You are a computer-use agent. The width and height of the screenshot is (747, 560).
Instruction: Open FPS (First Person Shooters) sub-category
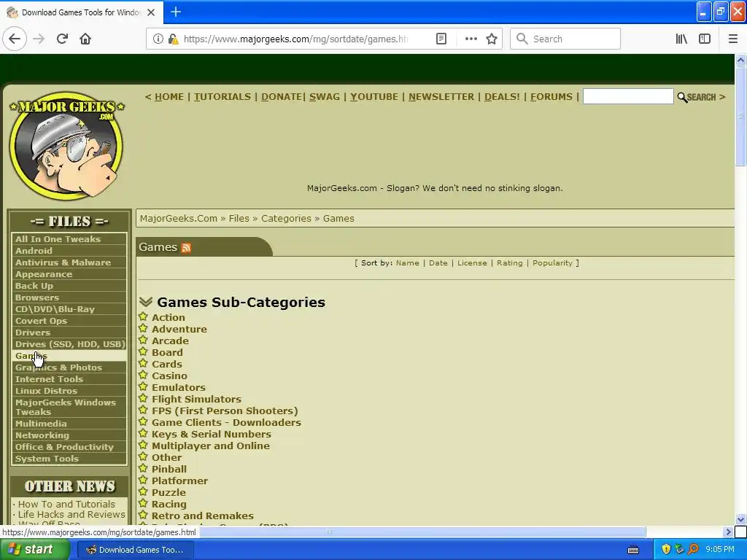[225, 411]
